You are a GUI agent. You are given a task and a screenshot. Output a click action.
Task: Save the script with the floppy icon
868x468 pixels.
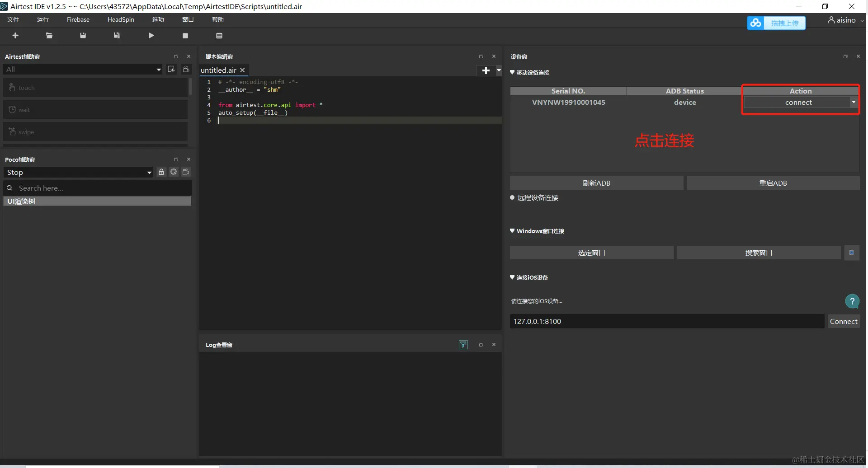pyautogui.click(x=83, y=36)
